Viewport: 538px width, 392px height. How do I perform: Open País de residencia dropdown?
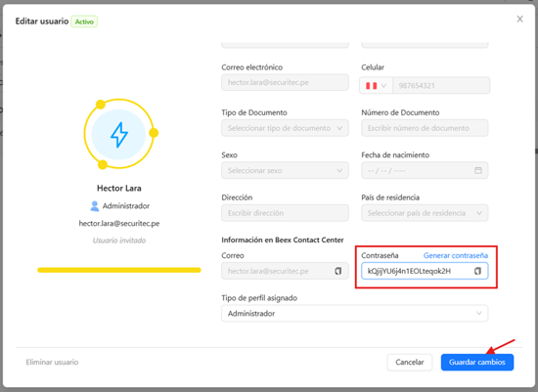(x=425, y=213)
